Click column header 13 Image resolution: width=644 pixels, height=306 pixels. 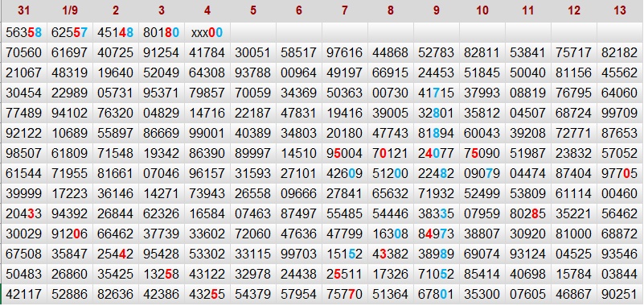[x=620, y=10]
